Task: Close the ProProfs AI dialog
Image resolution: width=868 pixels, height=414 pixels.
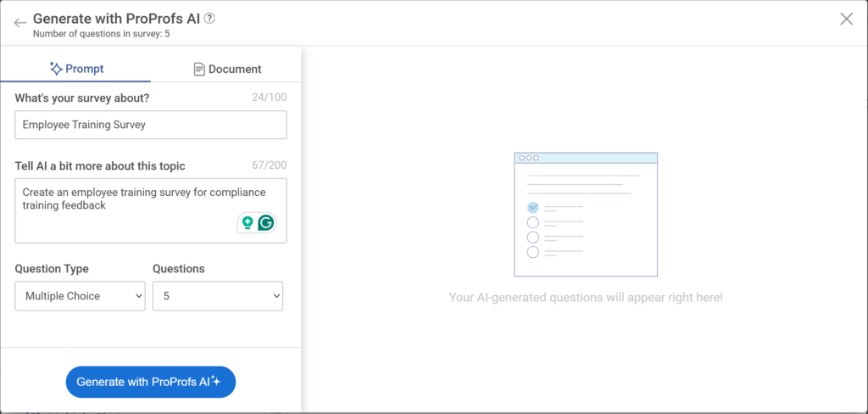Action: [x=847, y=20]
